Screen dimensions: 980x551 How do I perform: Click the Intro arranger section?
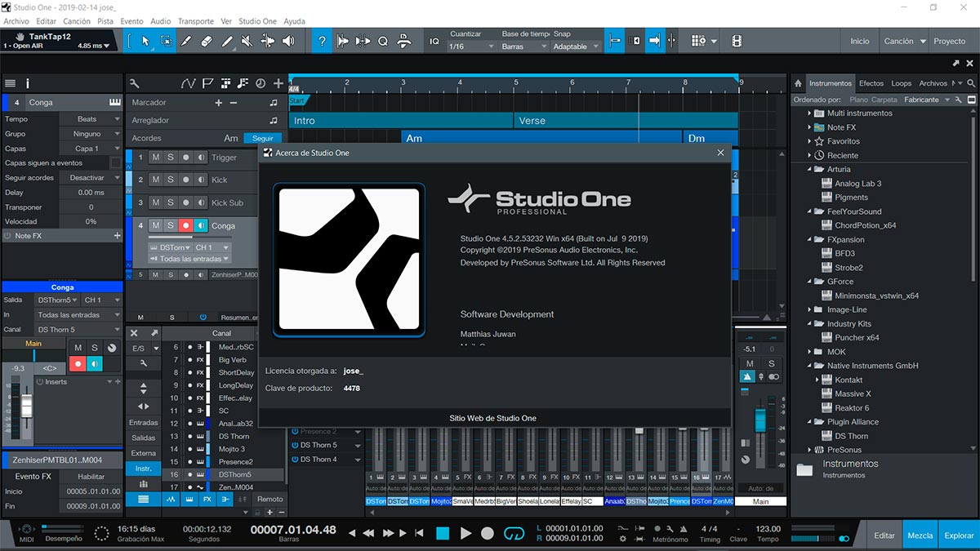pos(401,120)
